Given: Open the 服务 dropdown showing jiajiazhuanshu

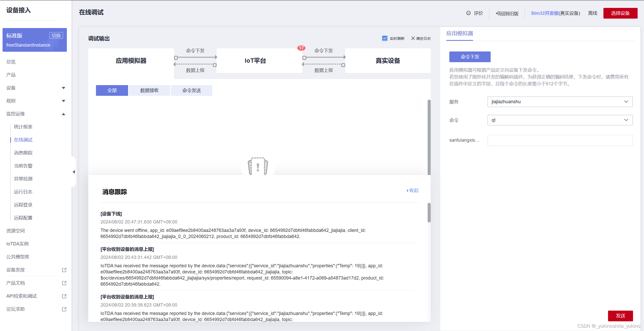Looking at the screenshot, I should click(560, 102).
